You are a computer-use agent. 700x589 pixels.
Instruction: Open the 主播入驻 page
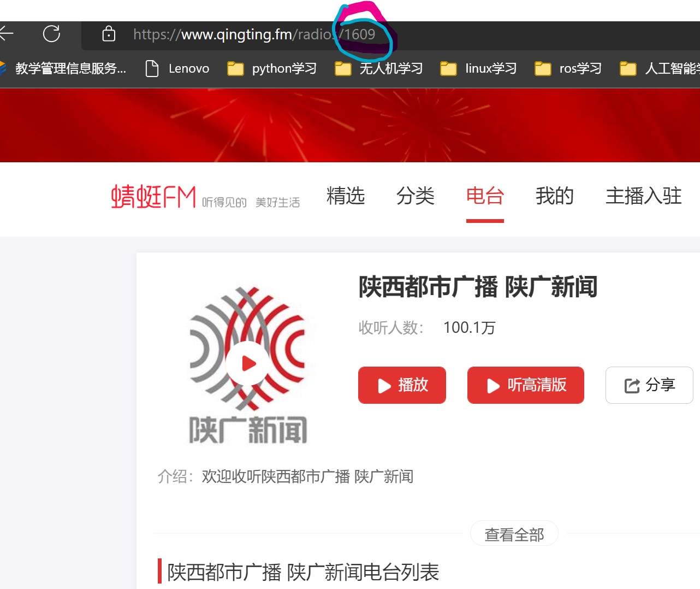click(644, 196)
